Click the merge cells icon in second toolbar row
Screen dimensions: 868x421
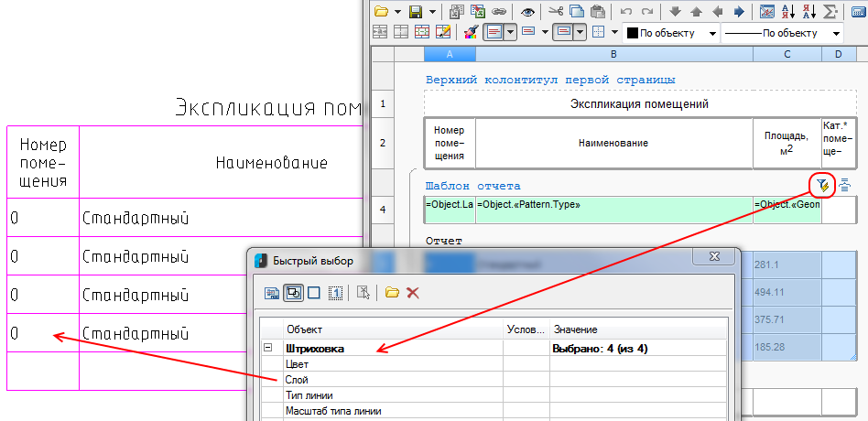380,32
